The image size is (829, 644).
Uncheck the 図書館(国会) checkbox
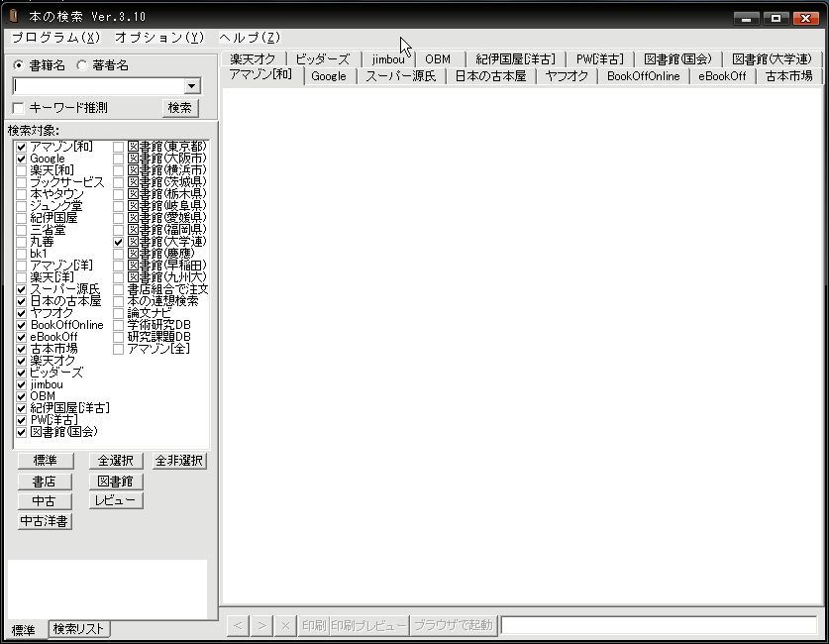tap(21, 432)
